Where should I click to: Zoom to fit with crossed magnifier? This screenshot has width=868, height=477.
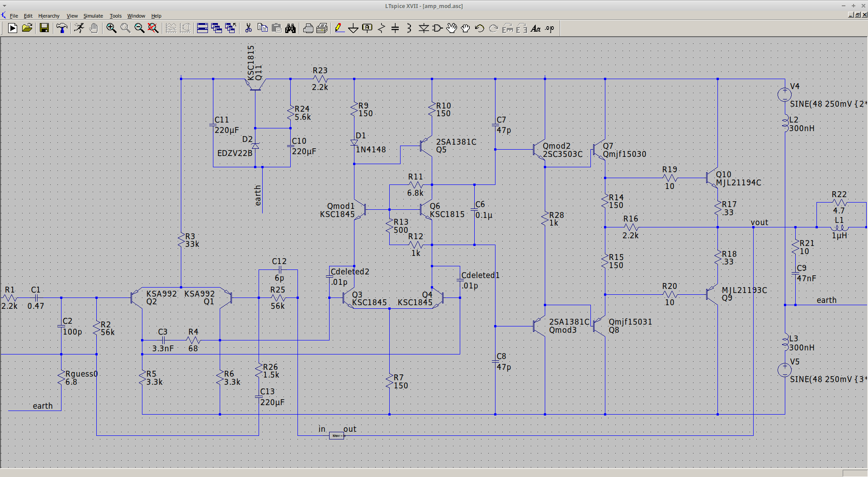[153, 28]
